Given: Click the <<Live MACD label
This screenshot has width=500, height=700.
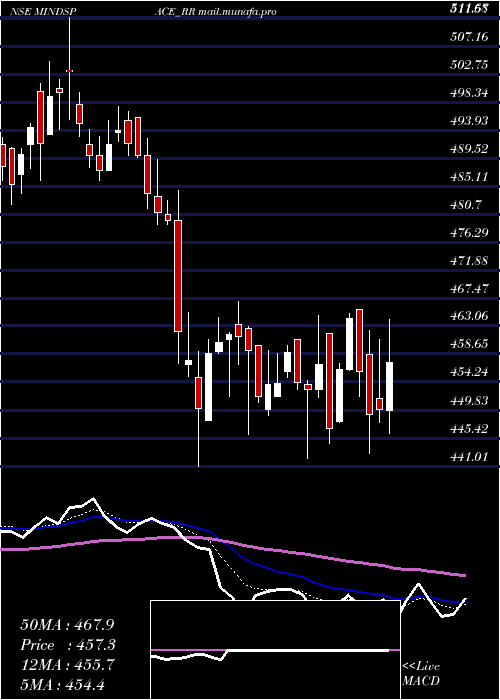Looking at the screenshot, I should [421, 674].
